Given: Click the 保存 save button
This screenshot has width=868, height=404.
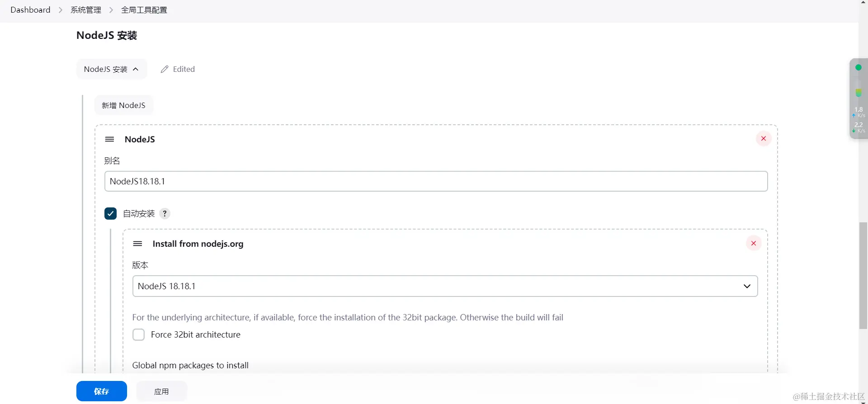Looking at the screenshot, I should point(101,391).
